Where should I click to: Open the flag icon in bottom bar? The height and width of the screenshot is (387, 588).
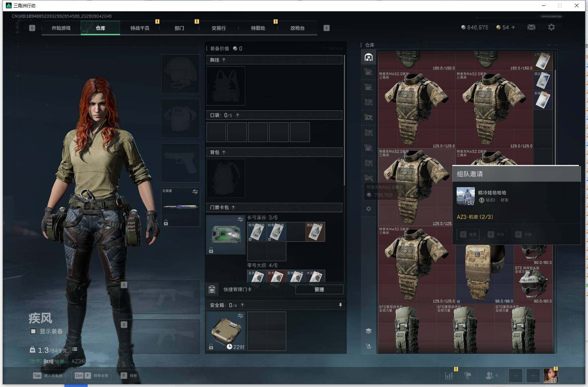(x=468, y=375)
